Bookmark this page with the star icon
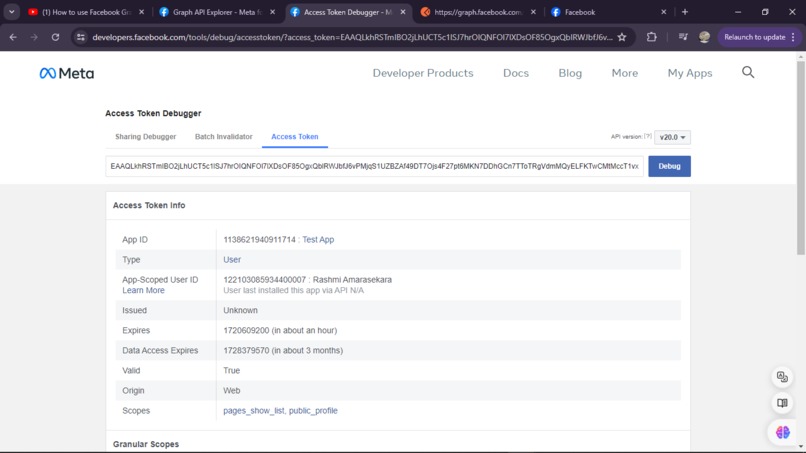The image size is (806, 453). (622, 37)
